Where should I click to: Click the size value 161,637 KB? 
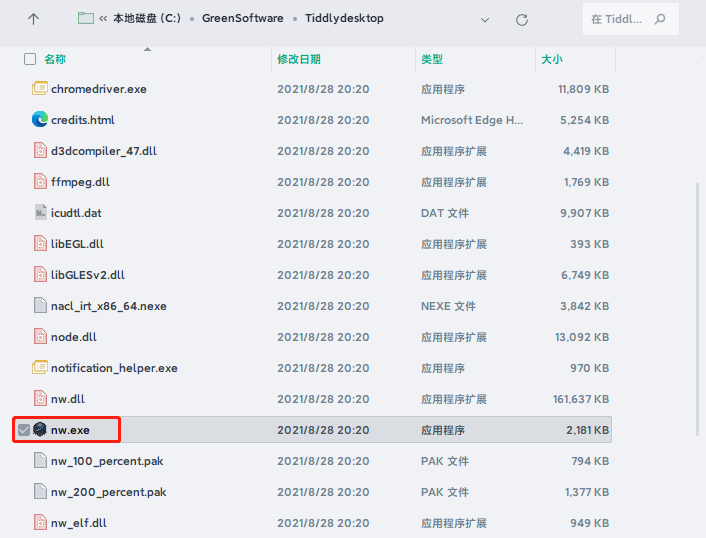[581, 399]
